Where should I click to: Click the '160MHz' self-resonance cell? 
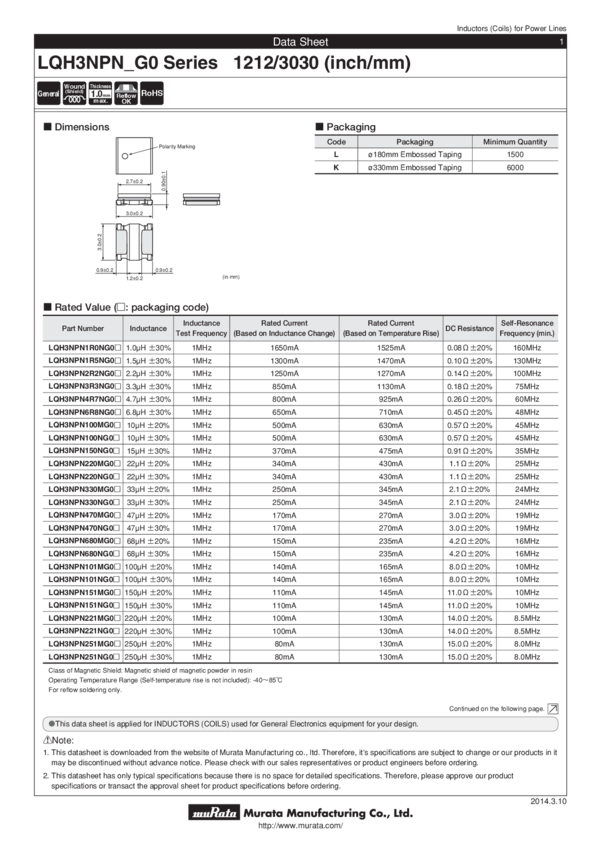click(527, 347)
